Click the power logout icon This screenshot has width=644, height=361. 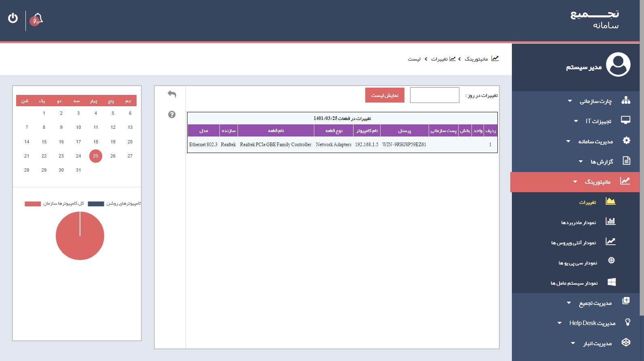13,18
